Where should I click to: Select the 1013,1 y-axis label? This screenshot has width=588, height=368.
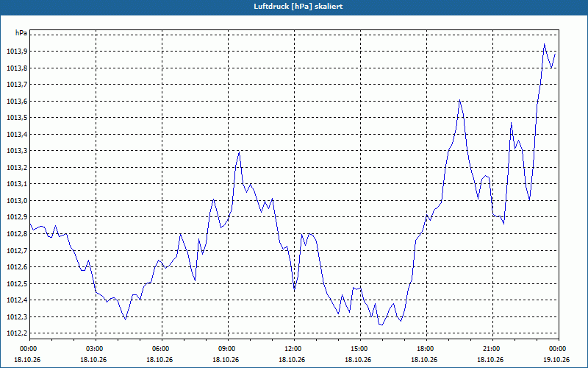pyautogui.click(x=17, y=184)
